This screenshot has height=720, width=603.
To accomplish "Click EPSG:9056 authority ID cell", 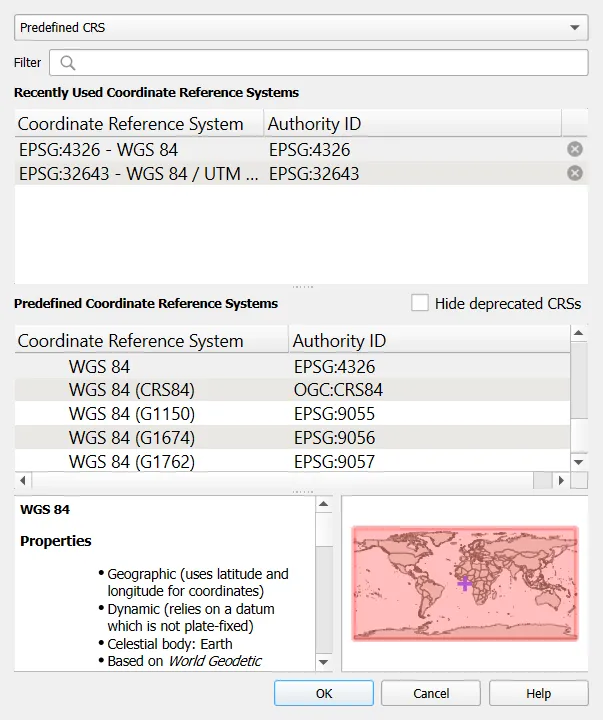I will (x=334, y=438).
